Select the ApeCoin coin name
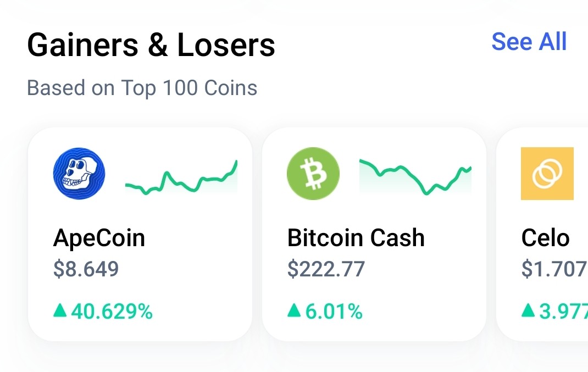The height and width of the screenshot is (372, 588). [99, 238]
